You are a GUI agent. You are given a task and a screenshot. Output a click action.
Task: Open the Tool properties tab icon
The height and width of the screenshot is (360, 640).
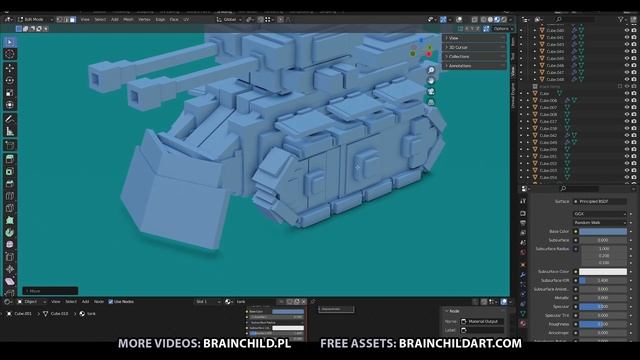[x=523, y=201]
